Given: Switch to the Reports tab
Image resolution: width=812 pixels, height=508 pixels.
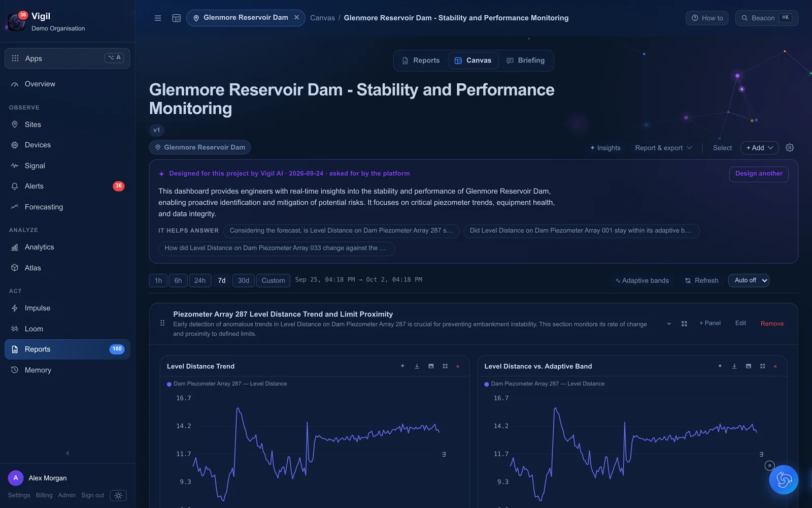Looking at the screenshot, I should [421, 60].
